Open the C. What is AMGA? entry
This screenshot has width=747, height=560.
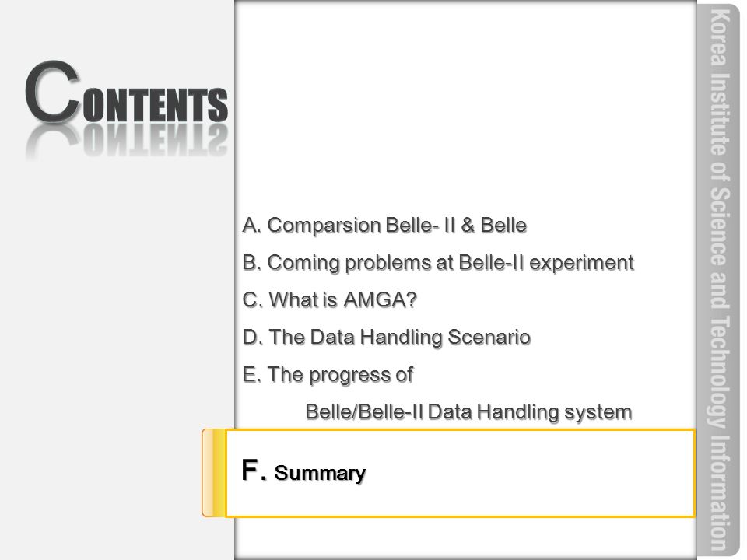(x=330, y=300)
